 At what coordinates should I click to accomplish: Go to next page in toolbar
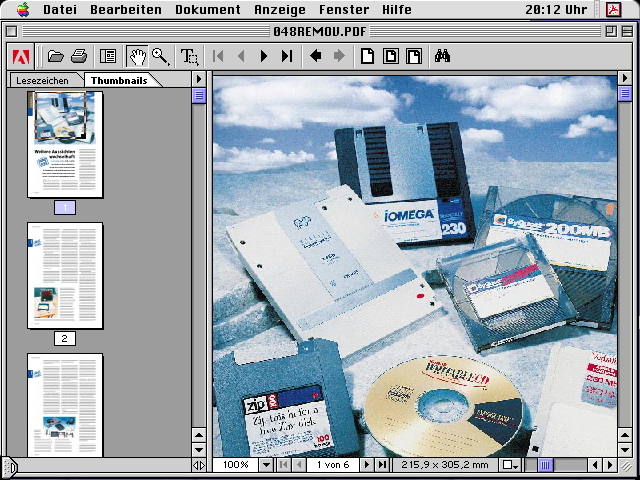[264, 56]
